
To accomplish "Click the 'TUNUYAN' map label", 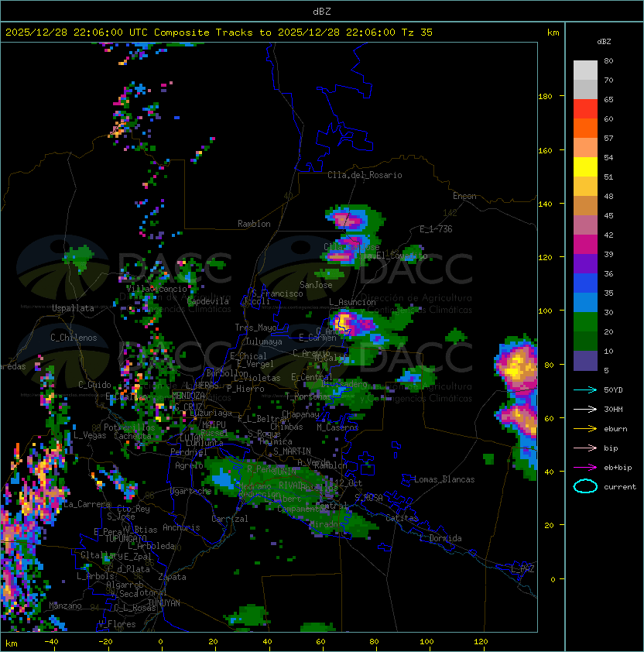I will coord(164,603).
